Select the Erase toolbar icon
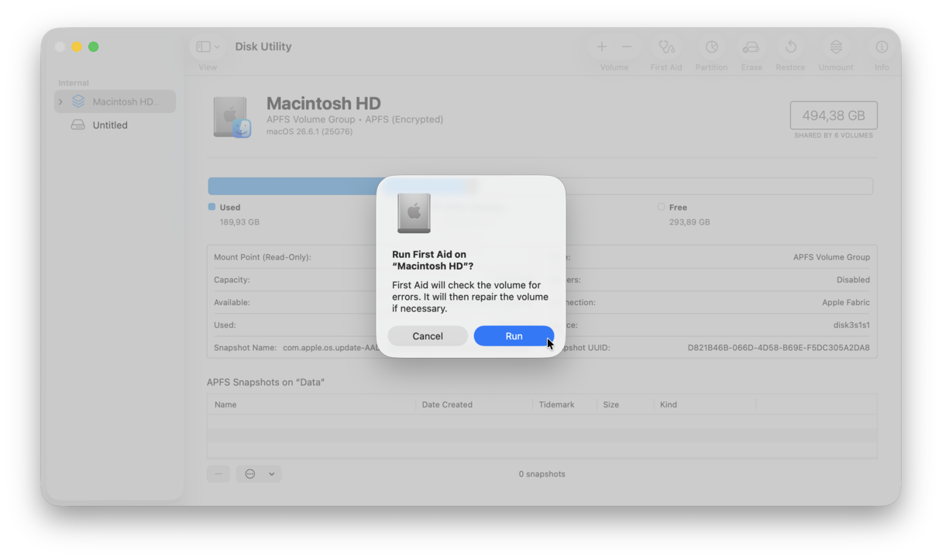 [751, 47]
